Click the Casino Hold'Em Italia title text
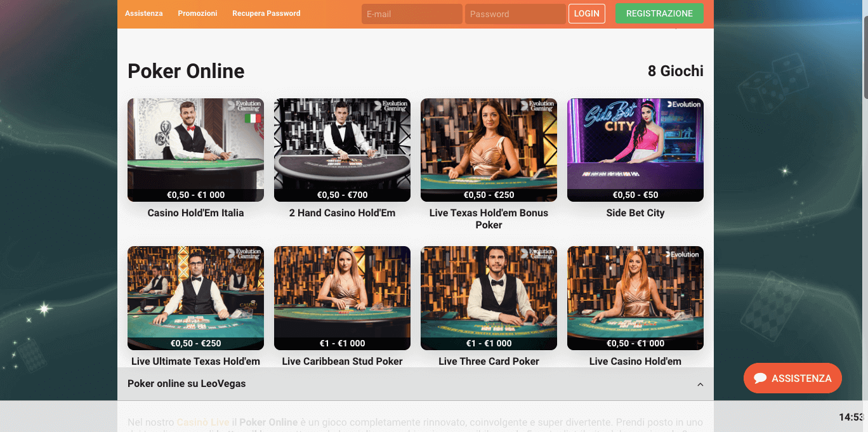 click(x=195, y=213)
